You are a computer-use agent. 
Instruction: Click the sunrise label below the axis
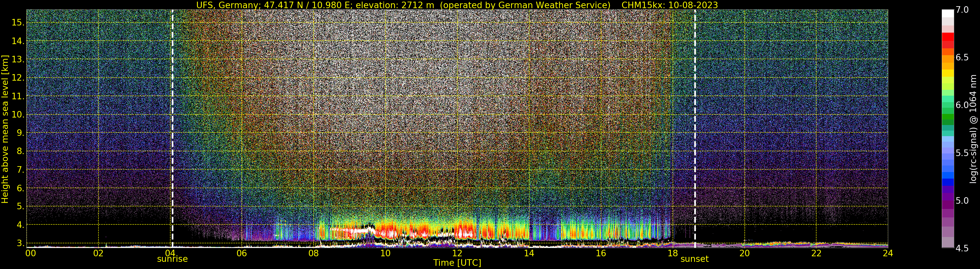(x=172, y=259)
